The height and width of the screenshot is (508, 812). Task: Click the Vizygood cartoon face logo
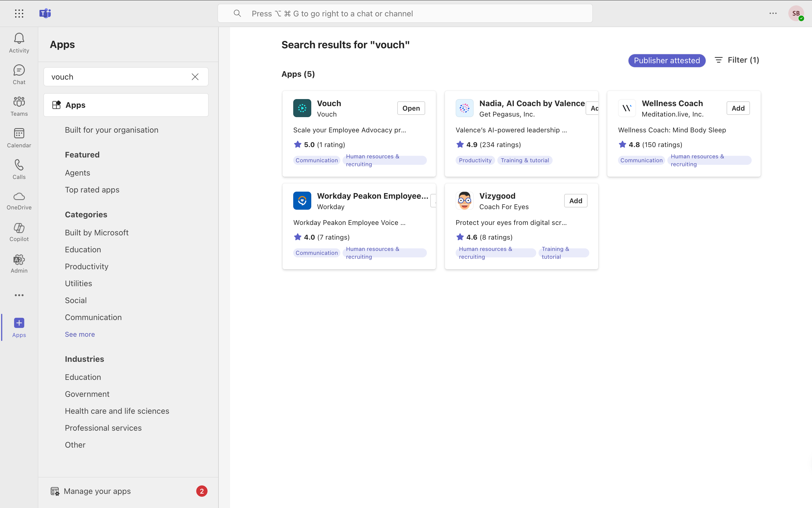click(464, 201)
